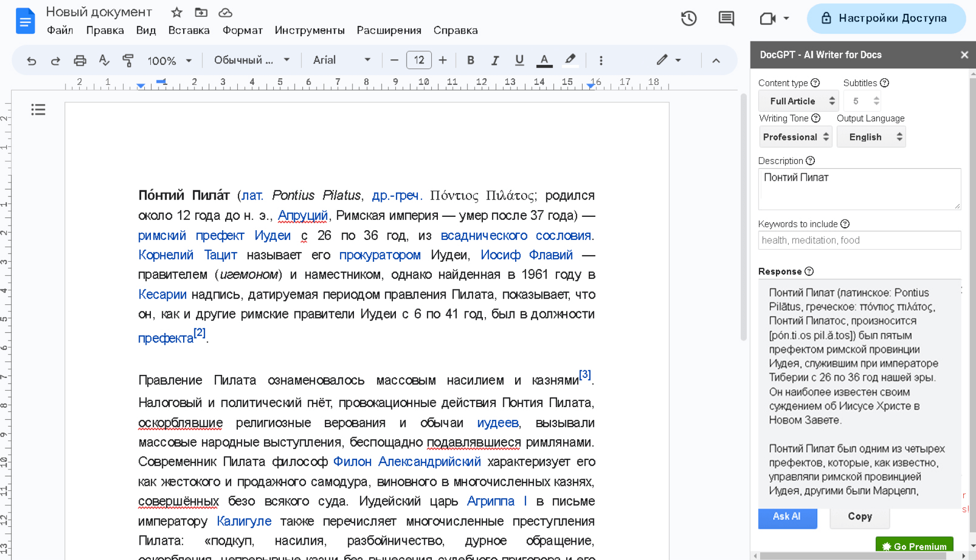
Task: Open the comments icon
Action: (x=726, y=18)
